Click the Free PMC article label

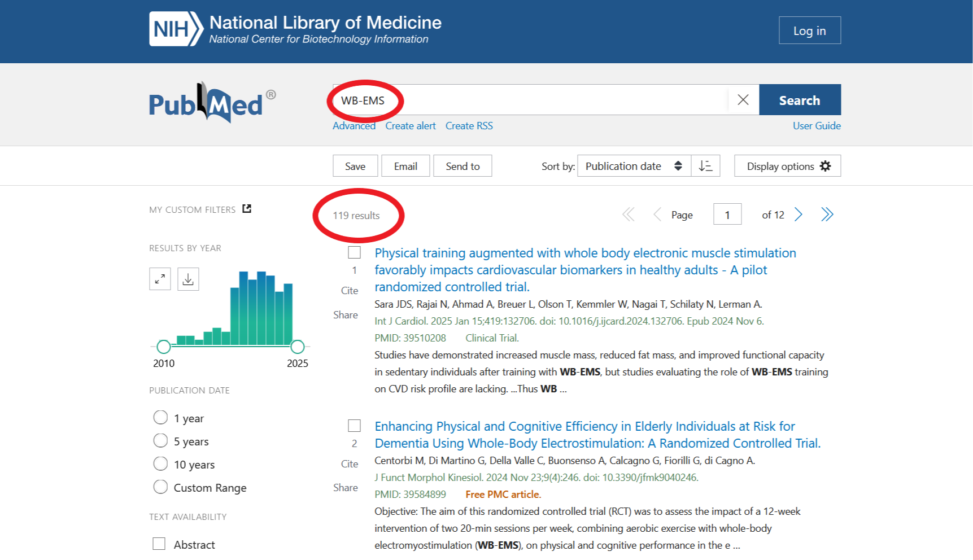pyautogui.click(x=503, y=495)
